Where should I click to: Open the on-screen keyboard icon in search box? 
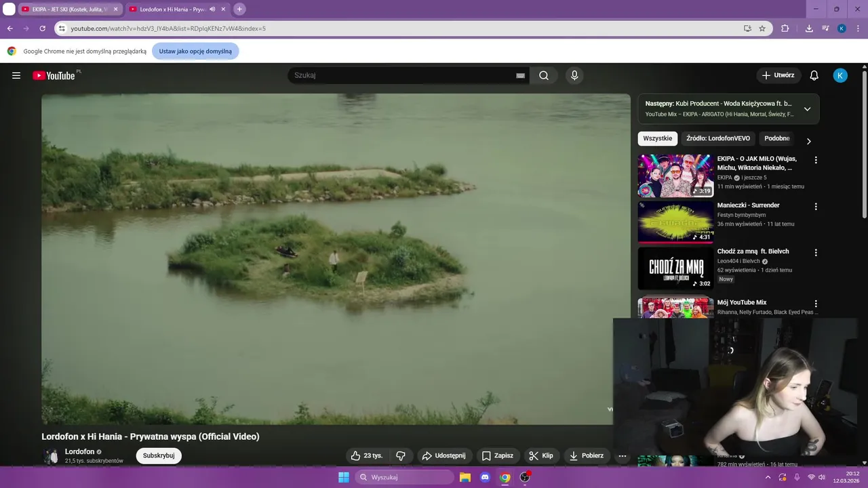520,76
